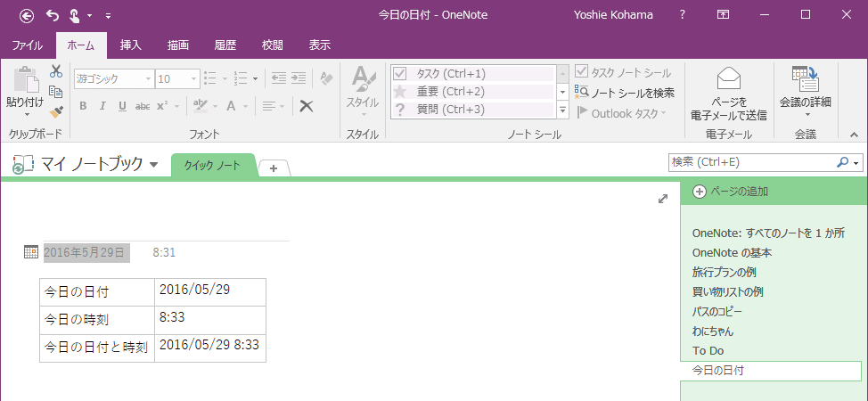Open the 貼り付け dropdown arrow

26,115
